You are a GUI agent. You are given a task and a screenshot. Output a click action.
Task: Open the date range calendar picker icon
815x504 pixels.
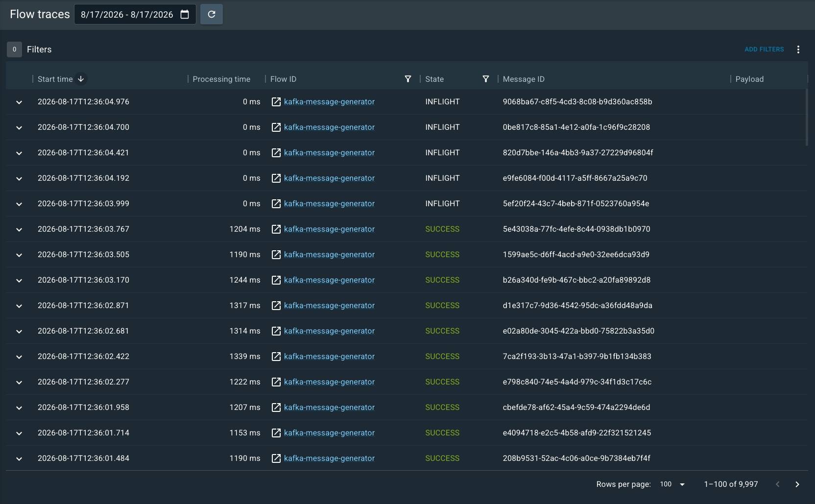pos(185,14)
